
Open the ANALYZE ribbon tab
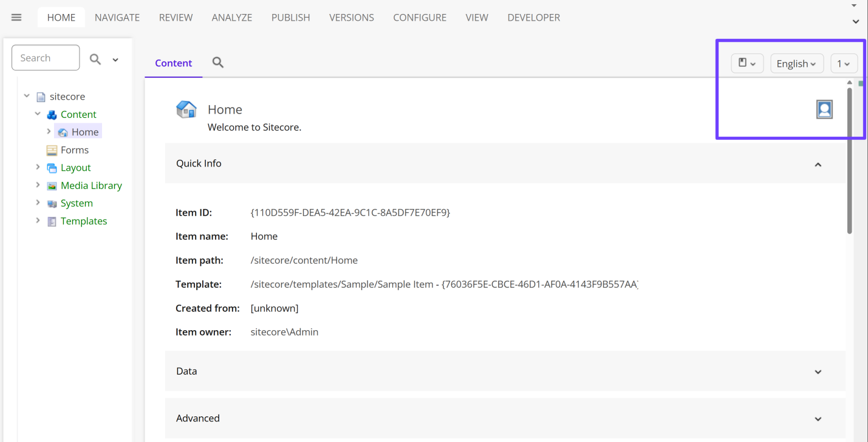coord(232,18)
